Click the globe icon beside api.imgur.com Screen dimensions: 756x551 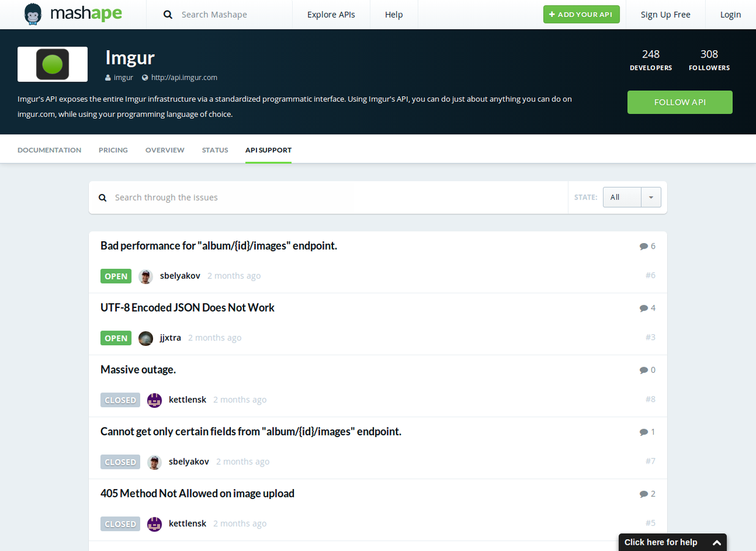[145, 78]
